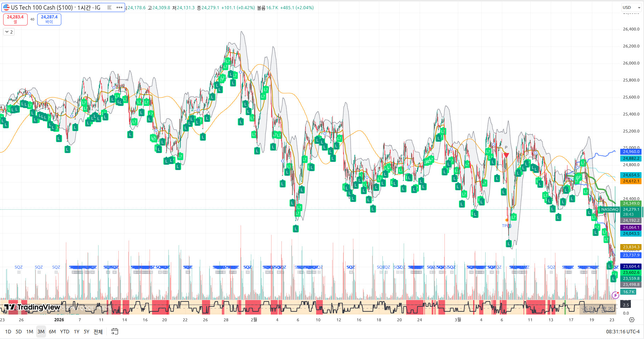
Task: Click the cyan 24,654.5 price label
Action: pyautogui.click(x=631, y=175)
